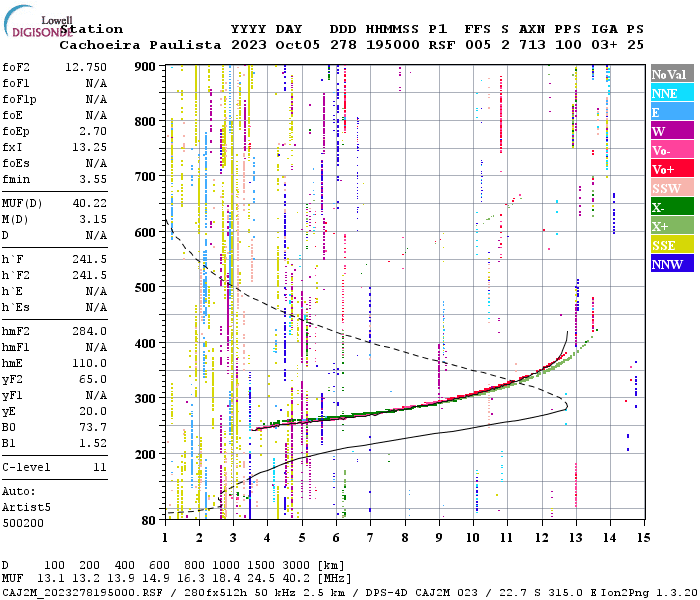Viewport: 700px width, 600px height.
Task: Select the E blue legend swatch
Action: (672, 112)
